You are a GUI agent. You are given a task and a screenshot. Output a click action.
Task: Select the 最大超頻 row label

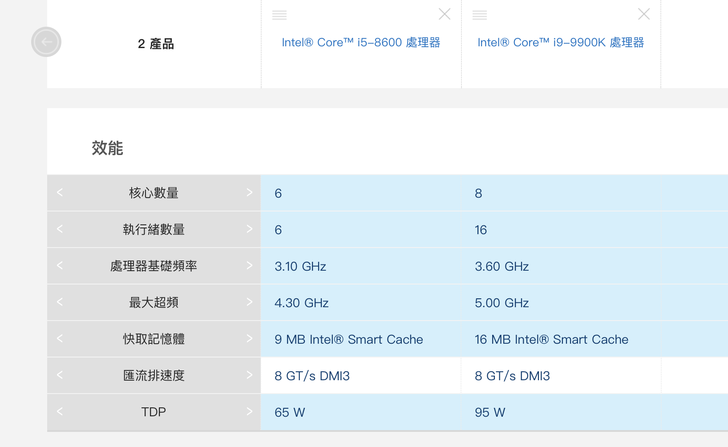point(154,302)
